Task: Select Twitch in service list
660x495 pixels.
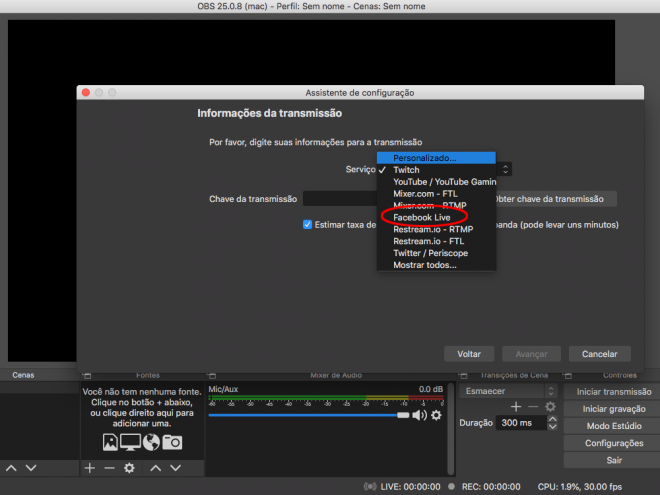Action: coord(436,170)
